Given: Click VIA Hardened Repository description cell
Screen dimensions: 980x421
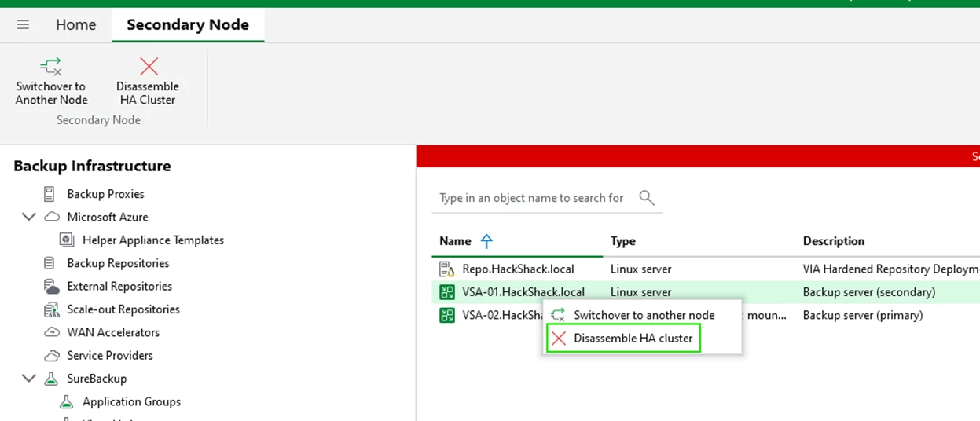Looking at the screenshot, I should click(891, 269).
